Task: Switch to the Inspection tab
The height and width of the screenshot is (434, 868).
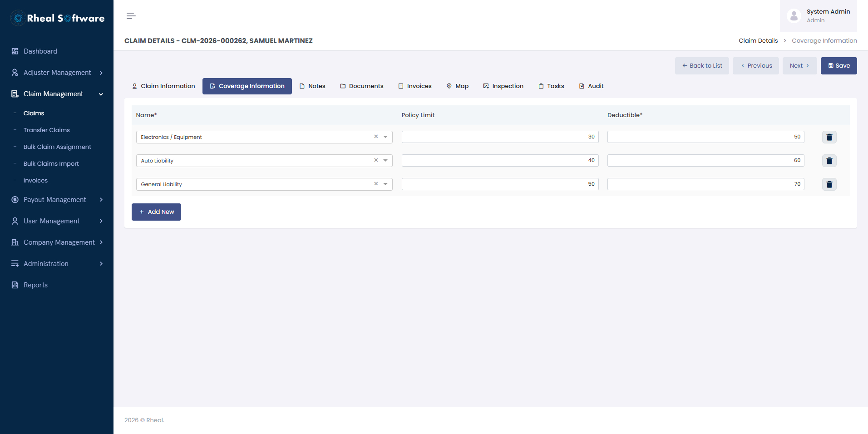Action: point(503,86)
